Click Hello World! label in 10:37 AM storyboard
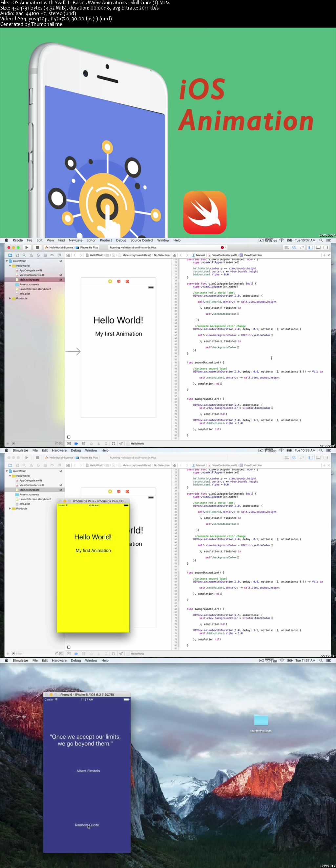Screen dimensions: 336x868 tap(118, 320)
